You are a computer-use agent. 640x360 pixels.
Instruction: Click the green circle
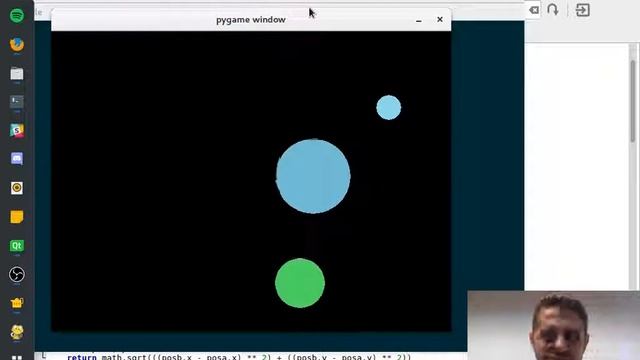point(300,283)
